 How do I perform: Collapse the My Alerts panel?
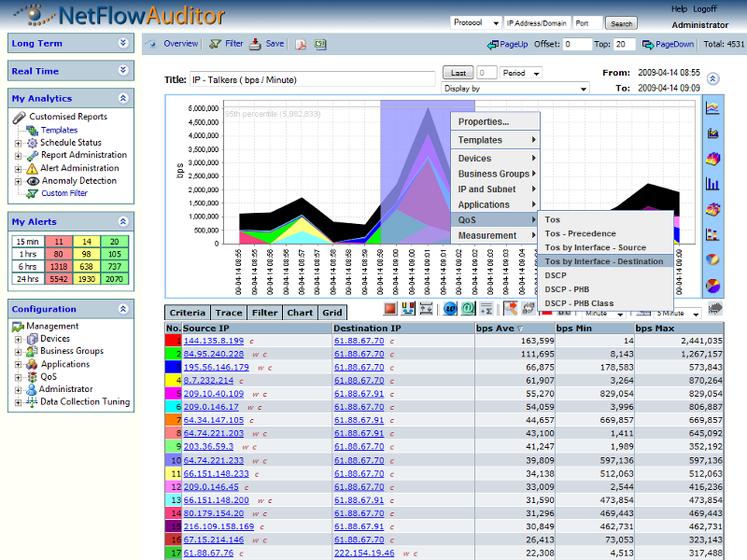click(x=123, y=221)
